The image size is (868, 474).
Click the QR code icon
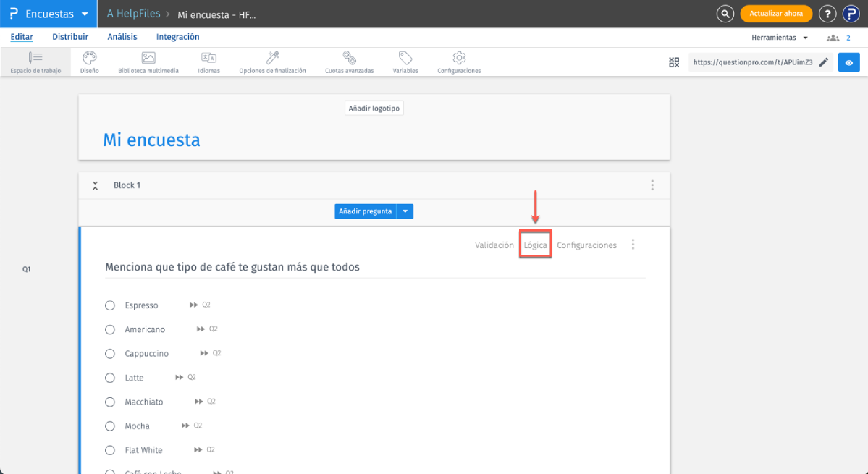pyautogui.click(x=674, y=62)
